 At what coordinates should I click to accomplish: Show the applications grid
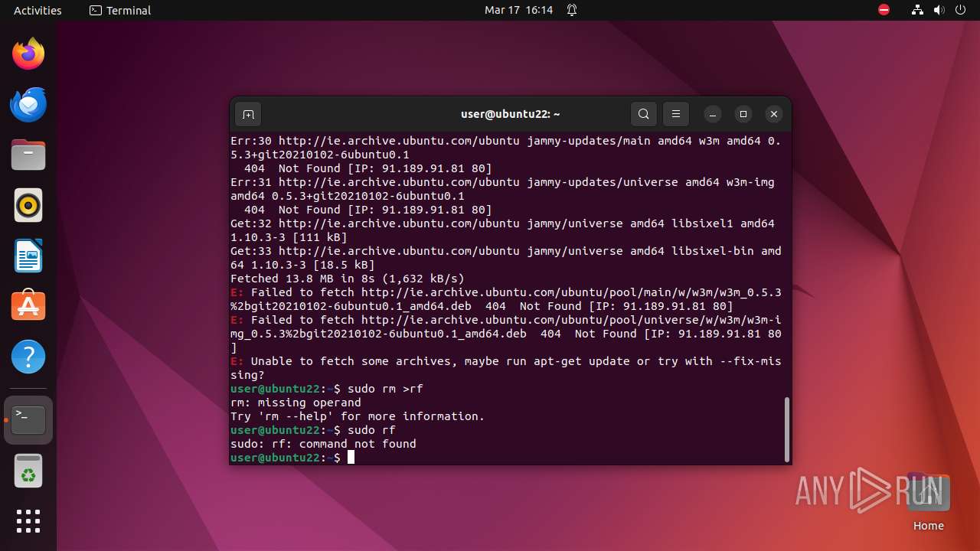[28, 521]
